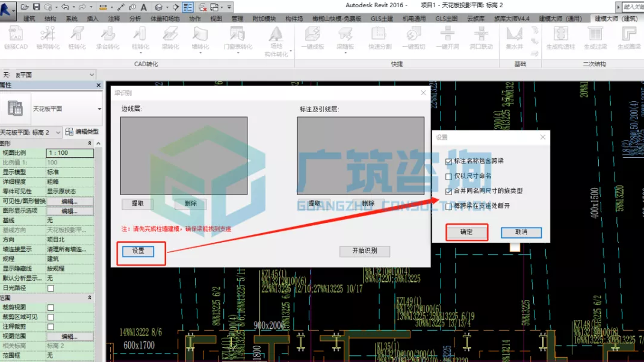Uncheck 标注名称包含跨梁 checkbox
Screen dimensions: 644x362
448,161
